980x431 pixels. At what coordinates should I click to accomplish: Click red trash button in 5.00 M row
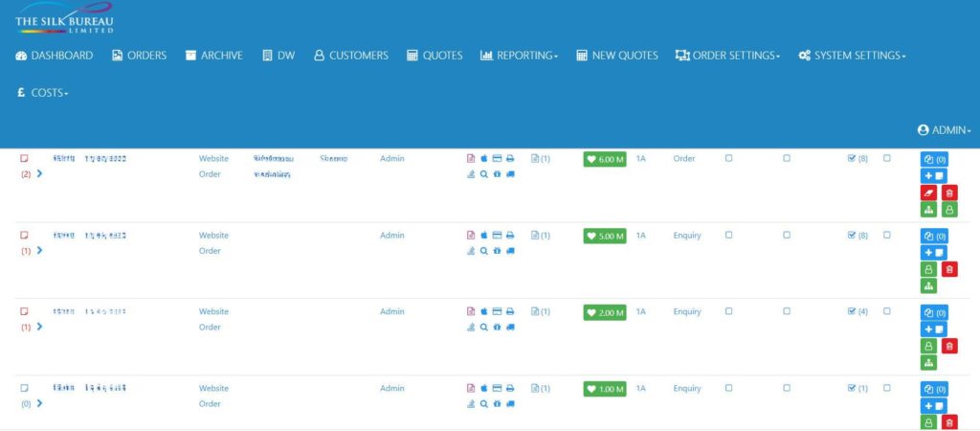tap(950, 269)
